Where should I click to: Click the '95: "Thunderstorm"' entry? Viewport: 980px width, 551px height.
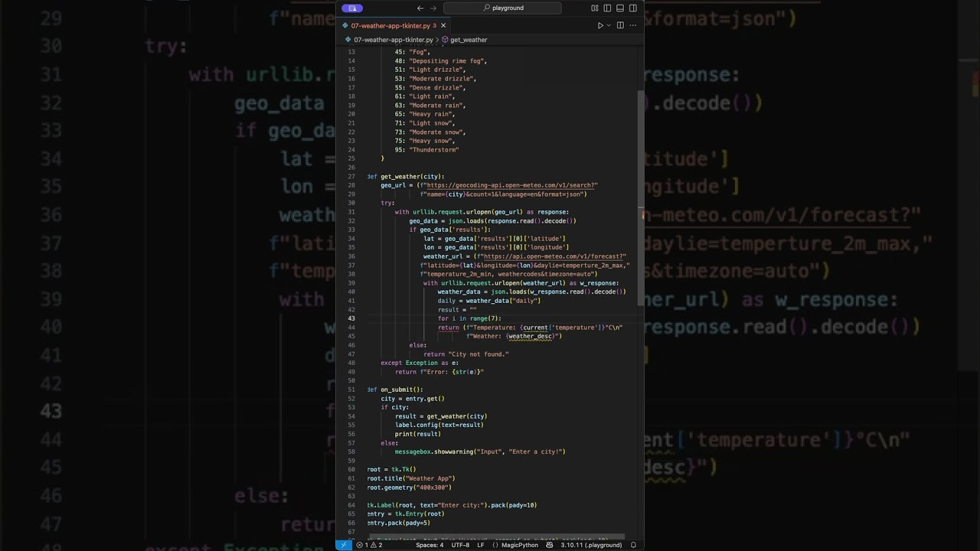[426, 150]
